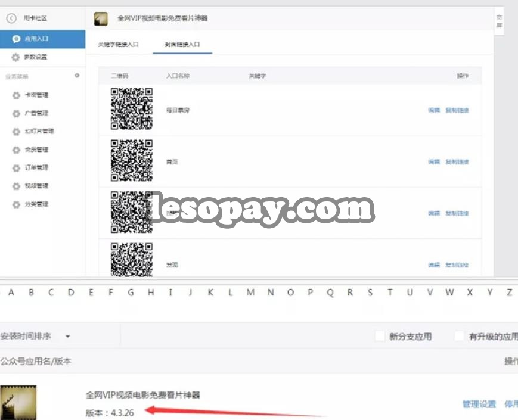518x420 pixels.
Task: Switch to the 关键字链接入口 tab
Action: pyautogui.click(x=118, y=45)
